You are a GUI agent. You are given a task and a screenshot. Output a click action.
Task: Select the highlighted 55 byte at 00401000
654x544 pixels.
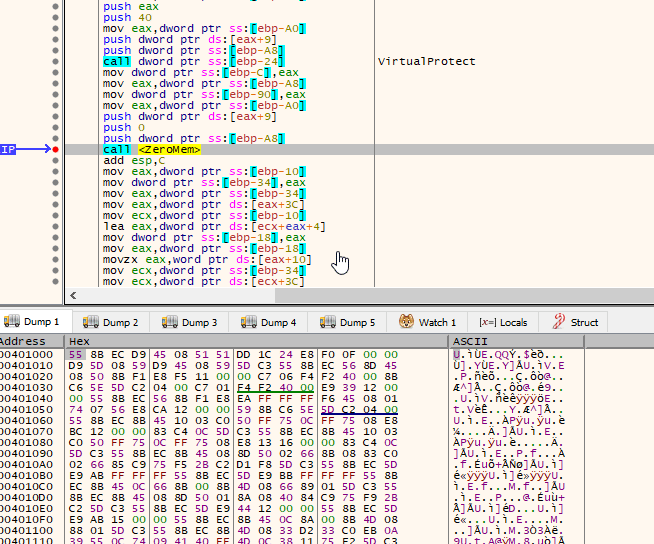(75, 355)
